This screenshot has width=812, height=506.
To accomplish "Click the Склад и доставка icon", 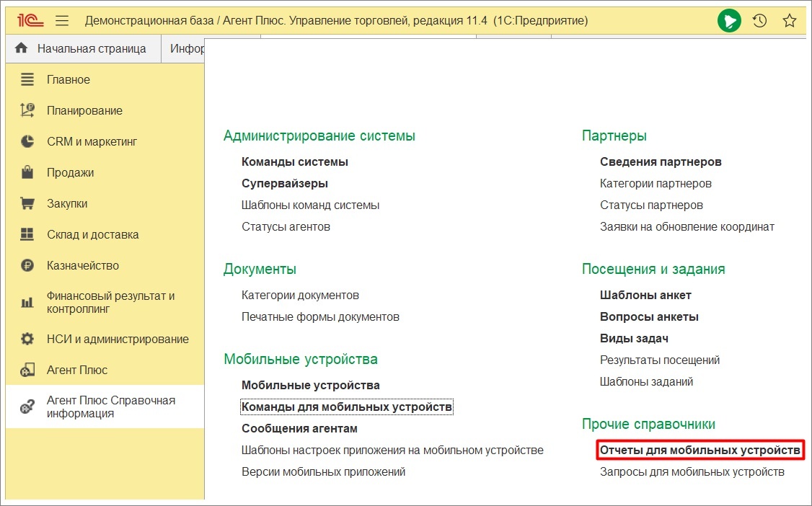I will [27, 234].
